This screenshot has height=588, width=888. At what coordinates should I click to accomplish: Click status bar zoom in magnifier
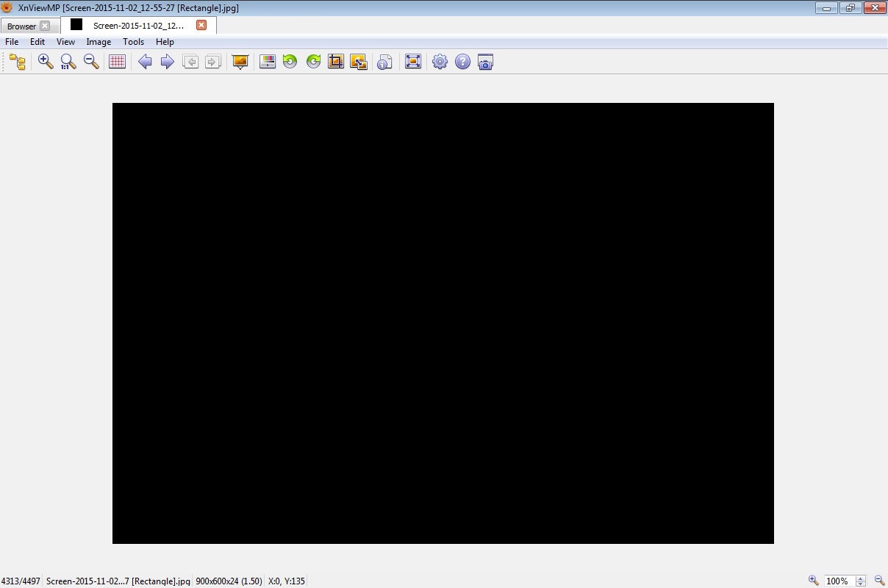813,581
